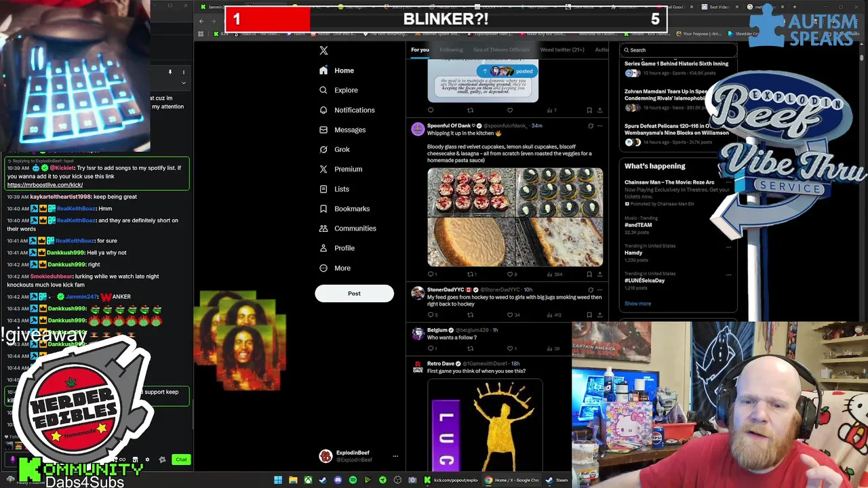
Task: Open Xbox app from the taskbar
Action: (x=308, y=480)
